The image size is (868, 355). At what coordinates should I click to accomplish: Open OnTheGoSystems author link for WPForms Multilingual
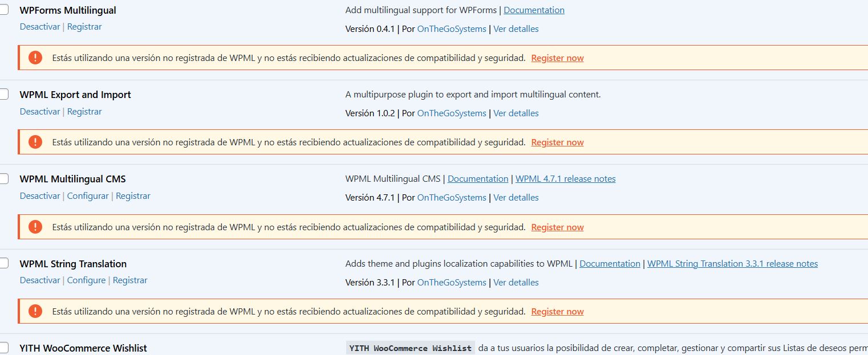(452, 29)
